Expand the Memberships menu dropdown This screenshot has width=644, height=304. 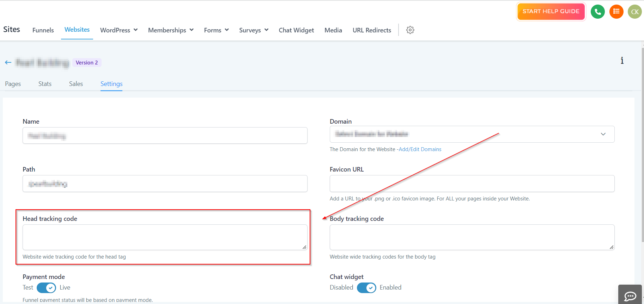click(171, 30)
